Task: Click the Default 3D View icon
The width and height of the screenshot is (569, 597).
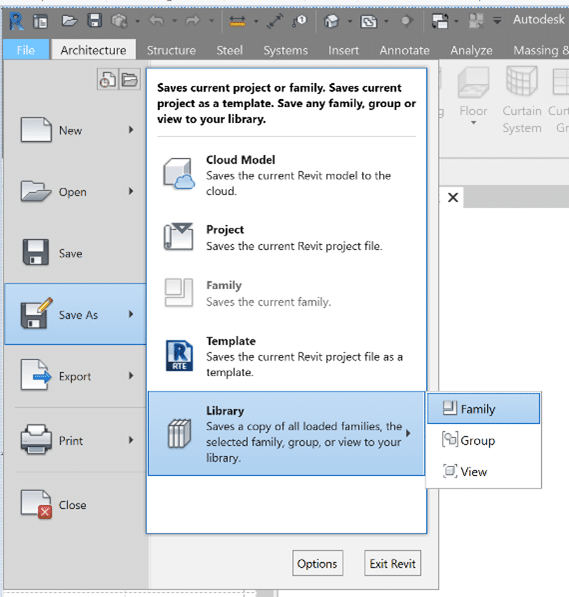Action: point(331,21)
